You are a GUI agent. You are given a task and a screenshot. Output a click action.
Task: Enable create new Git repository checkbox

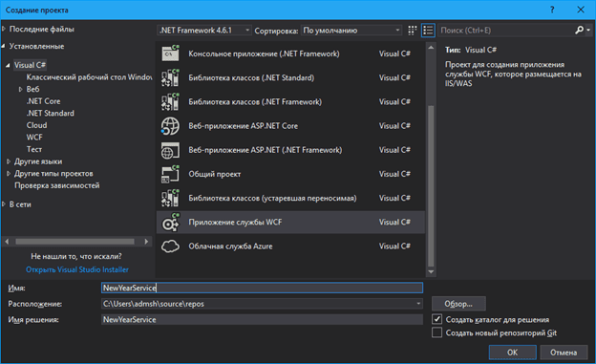pyautogui.click(x=436, y=332)
